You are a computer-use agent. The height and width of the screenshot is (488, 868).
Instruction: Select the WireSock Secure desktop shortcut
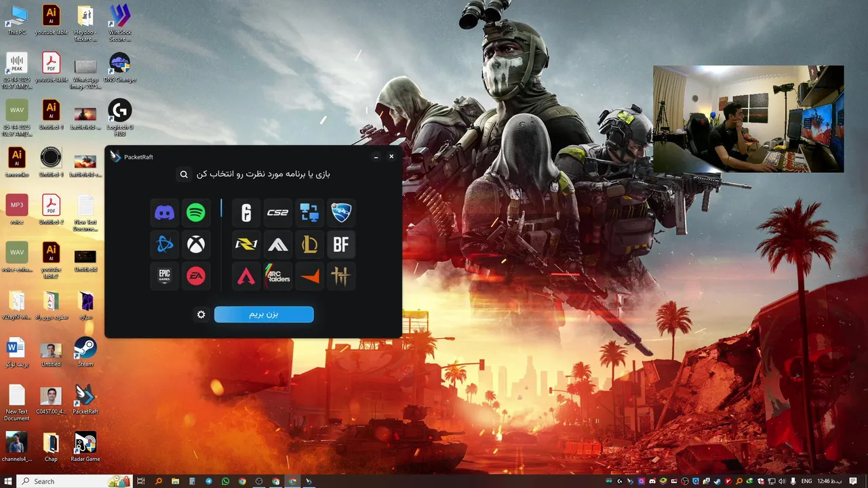[120, 22]
